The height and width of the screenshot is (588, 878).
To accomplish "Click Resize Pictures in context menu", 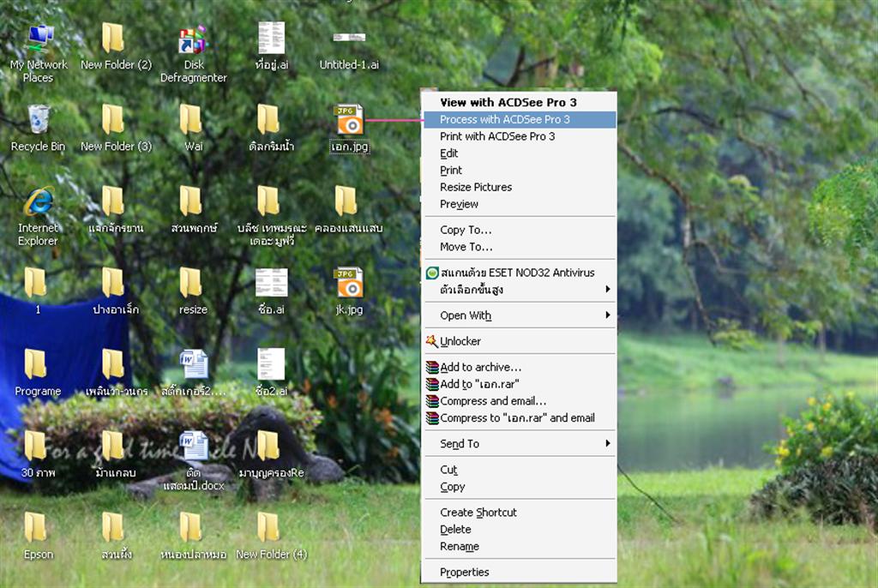I will (x=476, y=187).
